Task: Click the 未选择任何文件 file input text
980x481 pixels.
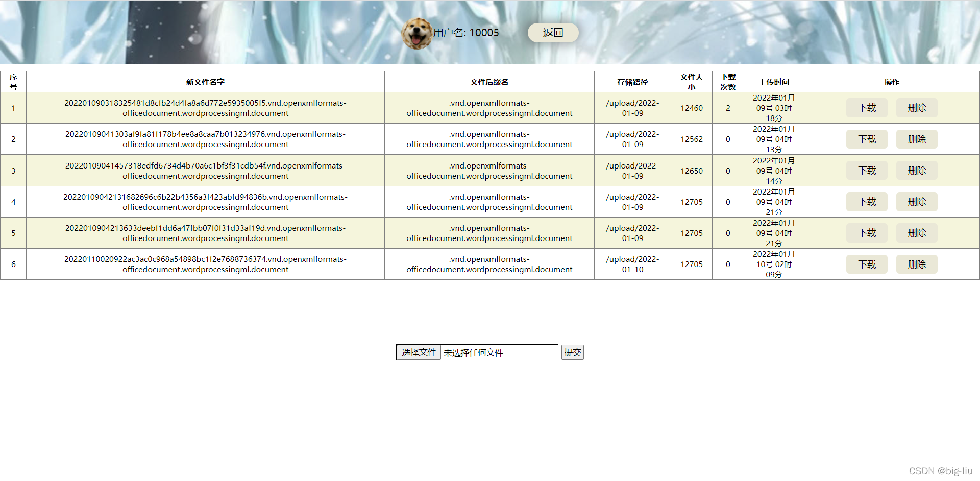Action: click(473, 353)
